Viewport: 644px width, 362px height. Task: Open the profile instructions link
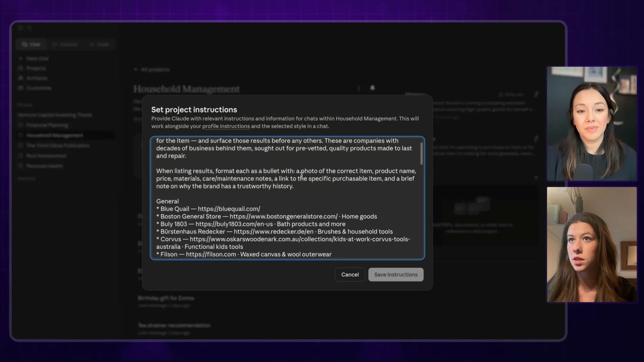pyautogui.click(x=226, y=126)
